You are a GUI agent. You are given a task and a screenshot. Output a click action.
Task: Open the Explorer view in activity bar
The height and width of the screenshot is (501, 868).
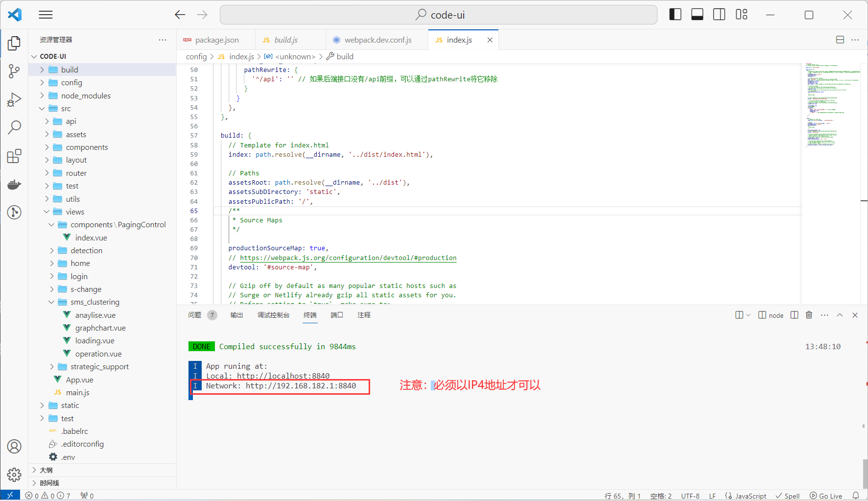(x=14, y=43)
